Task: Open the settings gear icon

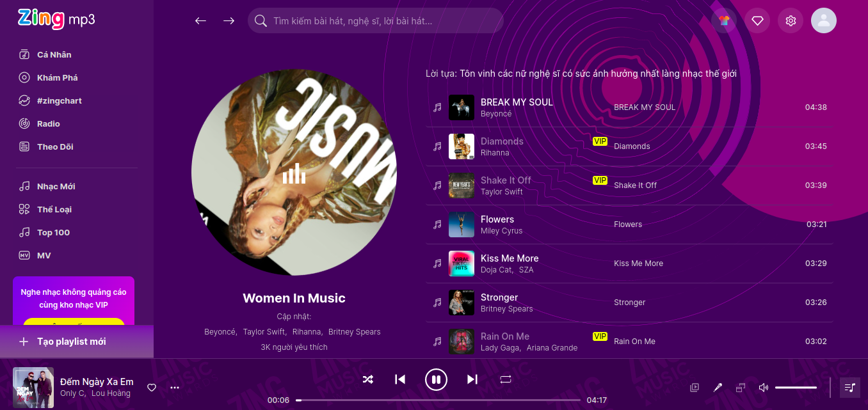Action: pyautogui.click(x=791, y=20)
